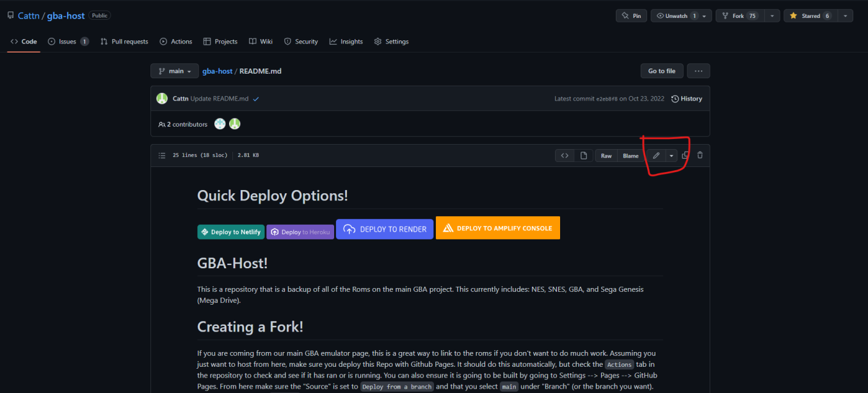Viewport: 868px width, 393px height.
Task: Delete the file using the trash icon
Action: 700,156
